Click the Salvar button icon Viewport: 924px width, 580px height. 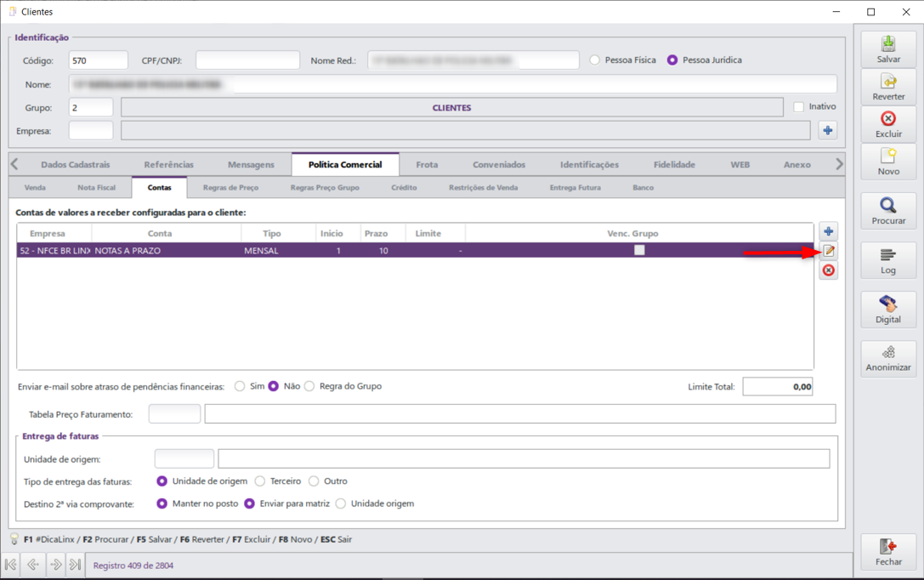click(x=888, y=43)
